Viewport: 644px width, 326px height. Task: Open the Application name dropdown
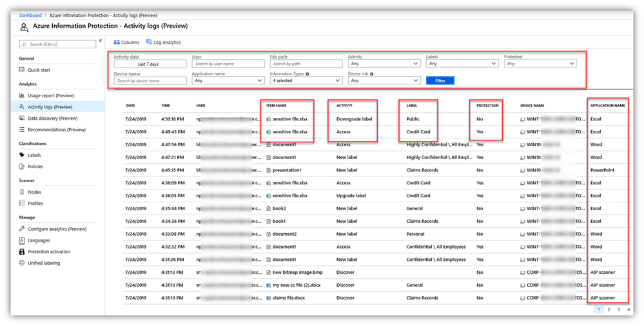(228, 81)
